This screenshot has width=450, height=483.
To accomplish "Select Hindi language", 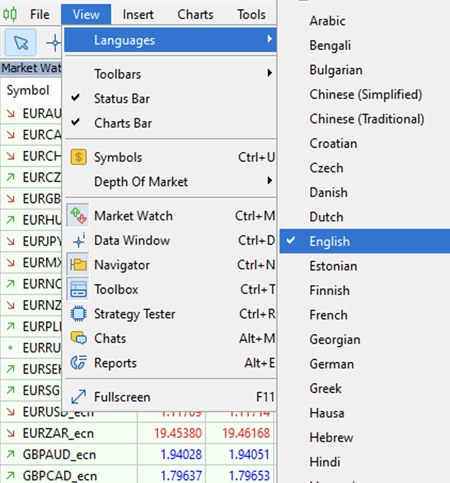I will coord(365,462).
